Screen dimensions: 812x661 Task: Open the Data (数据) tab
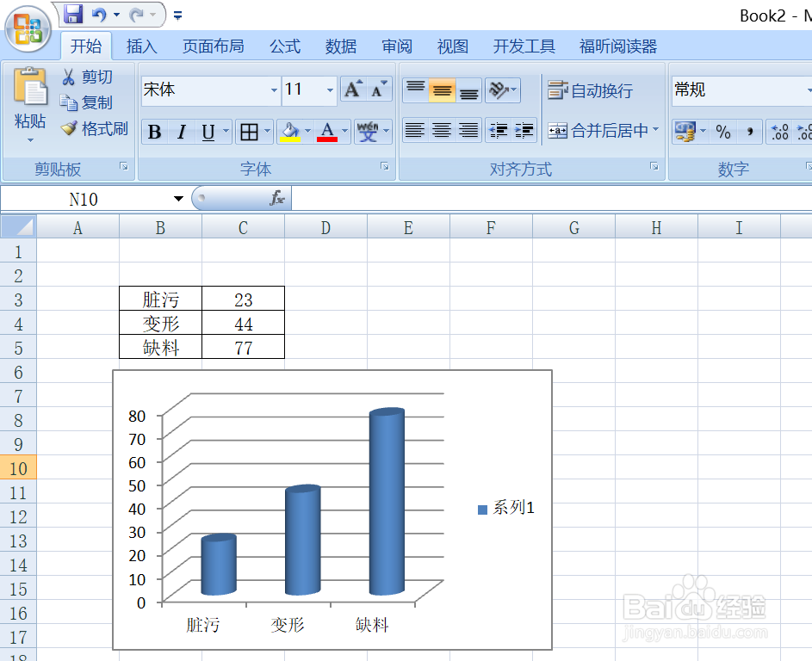[x=341, y=46]
